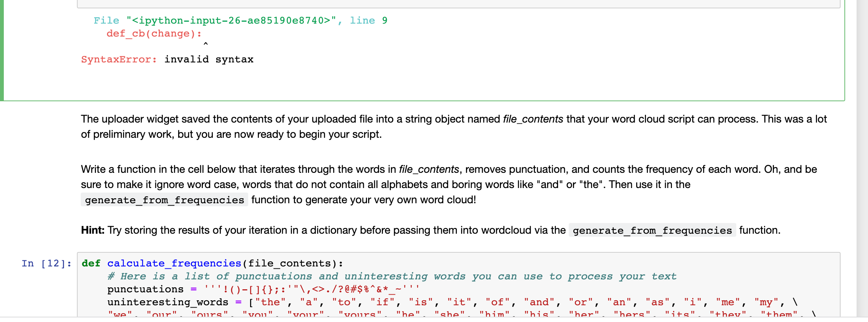
Task: Click the green selected-cell left border
Action: click(2, 50)
